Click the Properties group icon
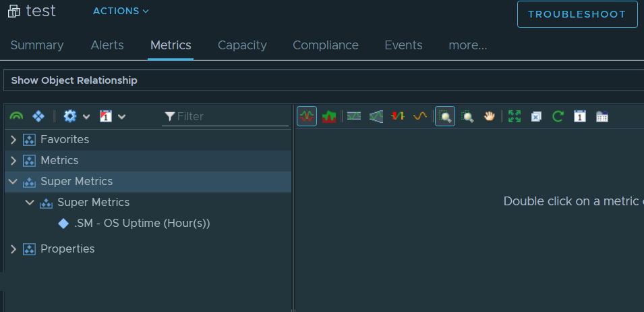644x312 pixels. tap(29, 249)
